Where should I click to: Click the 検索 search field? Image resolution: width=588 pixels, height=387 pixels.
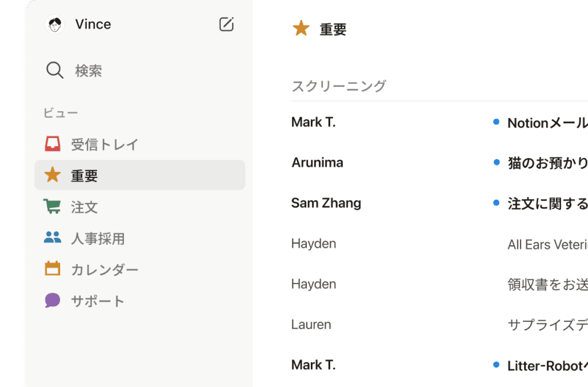140,71
